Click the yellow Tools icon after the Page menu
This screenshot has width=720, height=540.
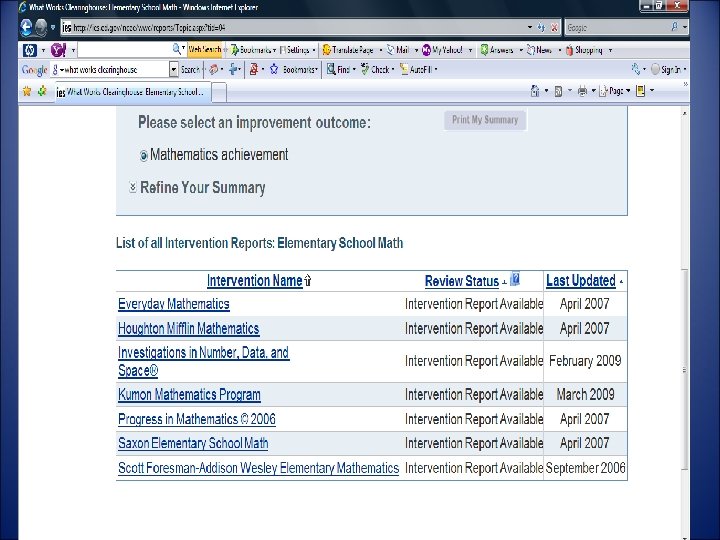pyautogui.click(x=641, y=91)
